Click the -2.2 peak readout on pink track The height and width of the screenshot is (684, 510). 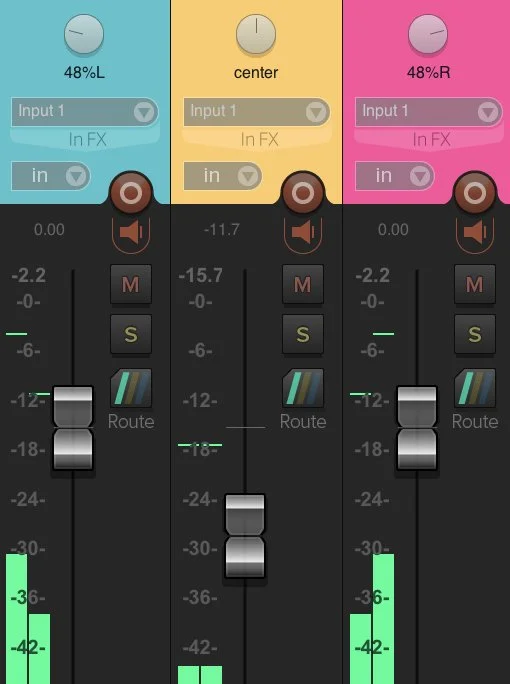373,275
